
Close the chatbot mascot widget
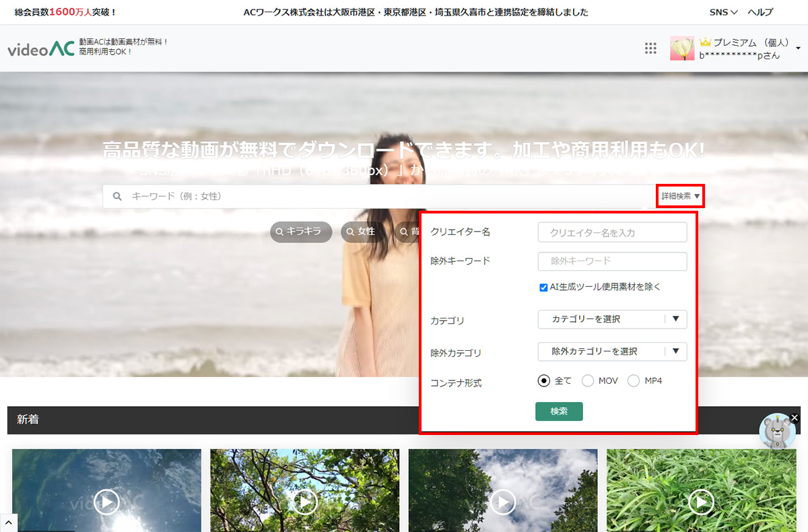click(795, 418)
